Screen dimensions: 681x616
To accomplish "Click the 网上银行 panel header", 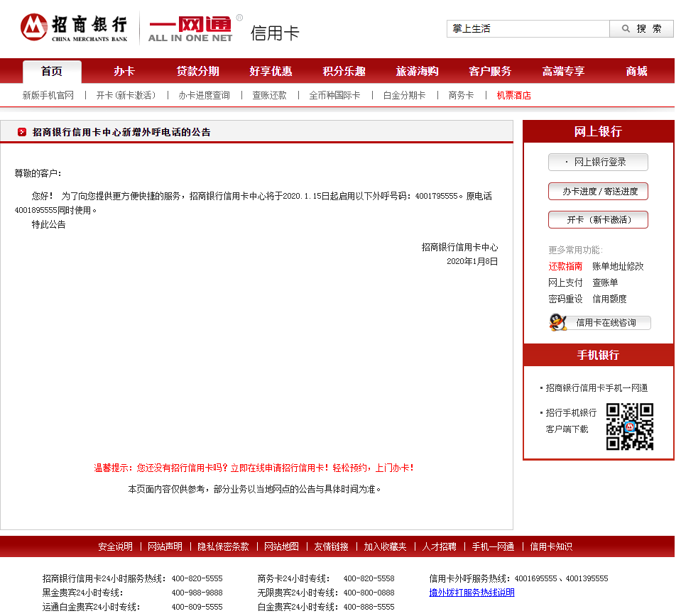I will [x=598, y=131].
